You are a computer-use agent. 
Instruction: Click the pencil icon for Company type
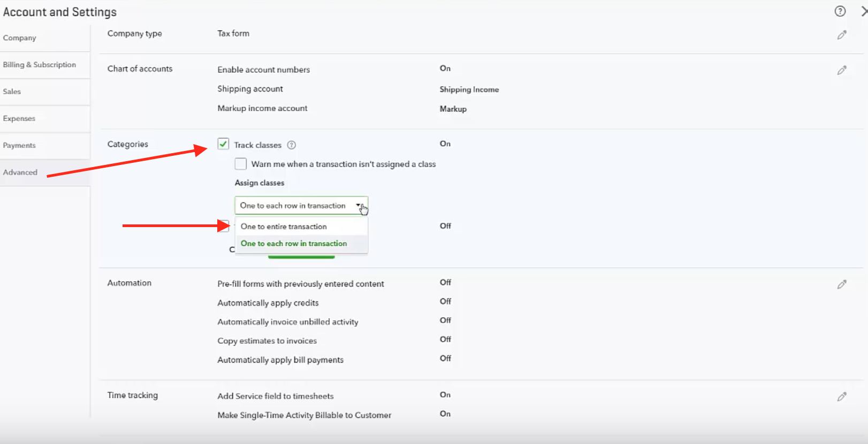pos(842,35)
